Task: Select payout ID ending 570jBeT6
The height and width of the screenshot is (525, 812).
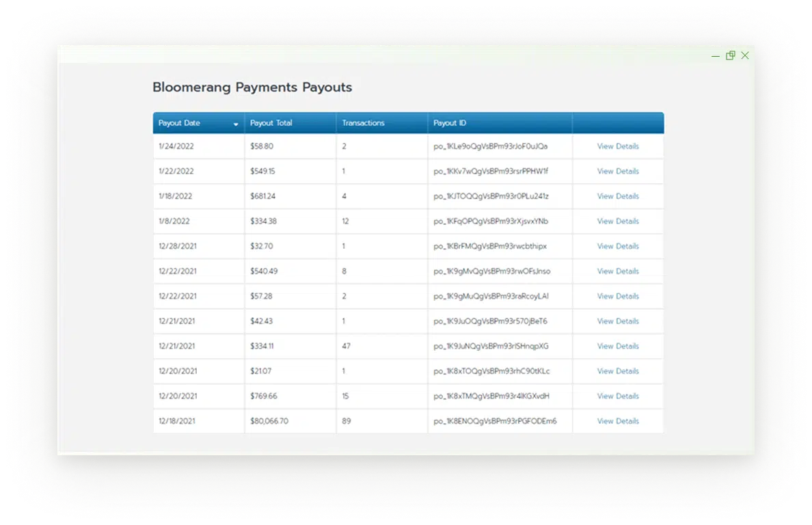Action: point(490,321)
